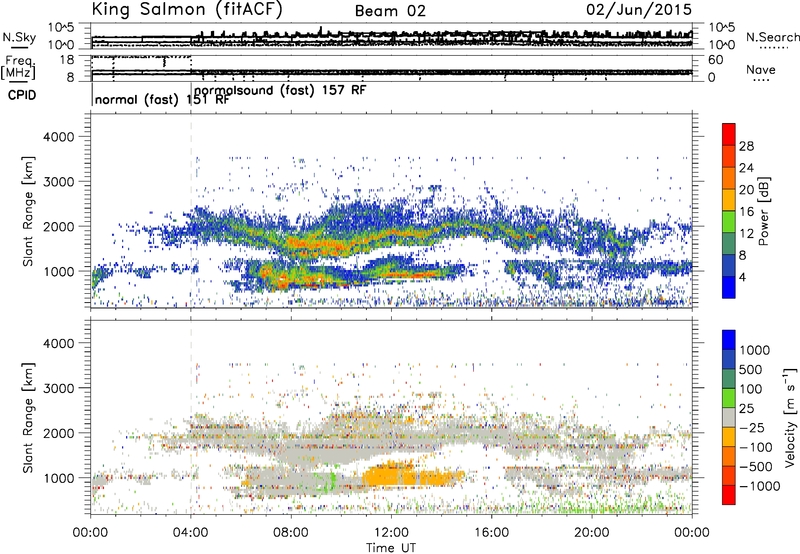Click the 'normalsound (fast) 157 RF' CPID text
The image size is (800, 554).
(x=280, y=90)
